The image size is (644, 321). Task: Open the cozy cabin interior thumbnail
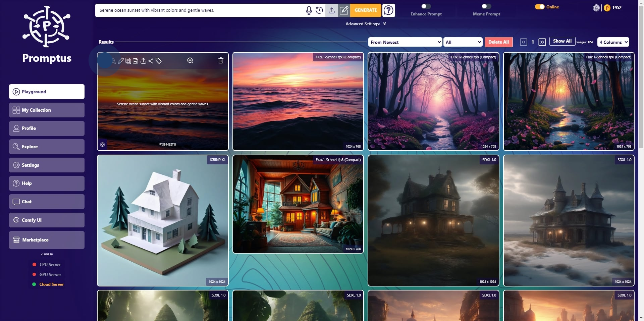[298, 204]
